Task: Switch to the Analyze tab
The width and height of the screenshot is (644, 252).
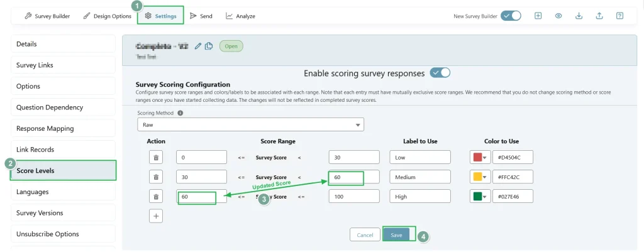Action: (x=240, y=16)
